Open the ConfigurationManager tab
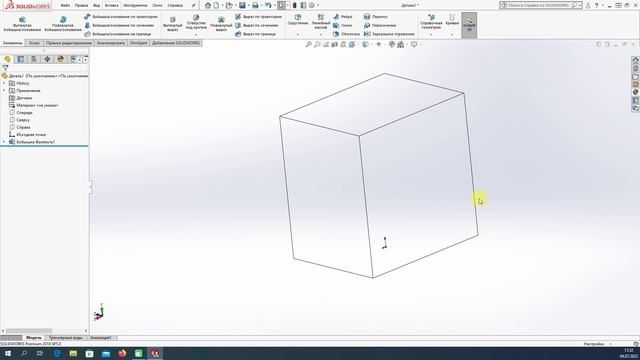 click(x=34, y=59)
